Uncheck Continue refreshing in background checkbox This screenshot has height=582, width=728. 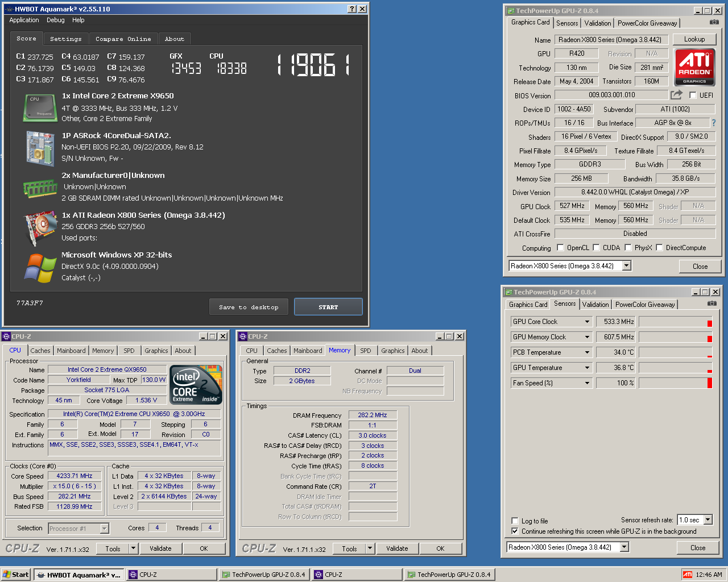515,531
